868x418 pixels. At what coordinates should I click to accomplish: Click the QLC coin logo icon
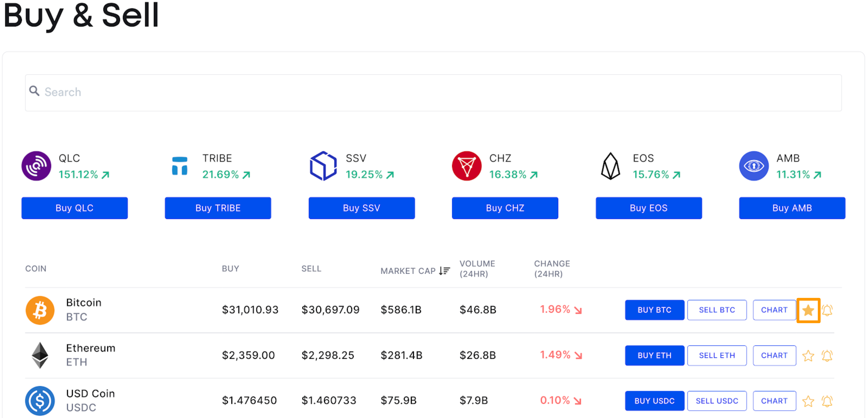[x=36, y=166]
